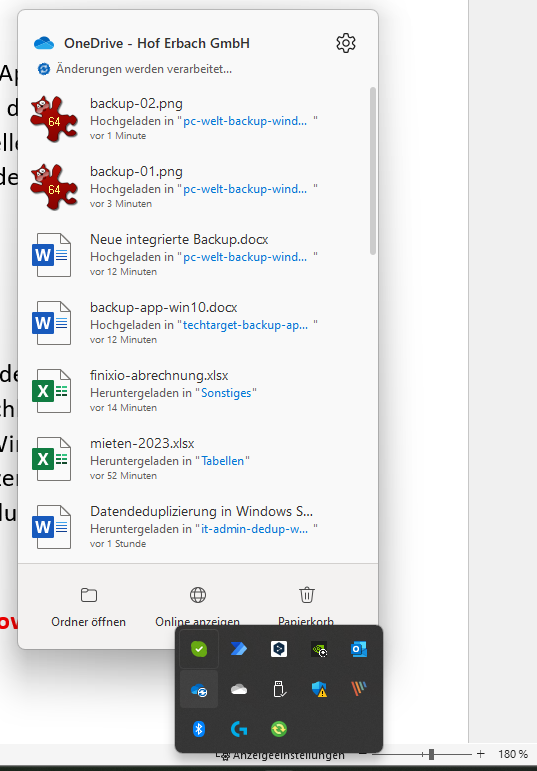Click the NVIDIA tray icon
Viewport: 537px width, 771px height.
pos(319,649)
